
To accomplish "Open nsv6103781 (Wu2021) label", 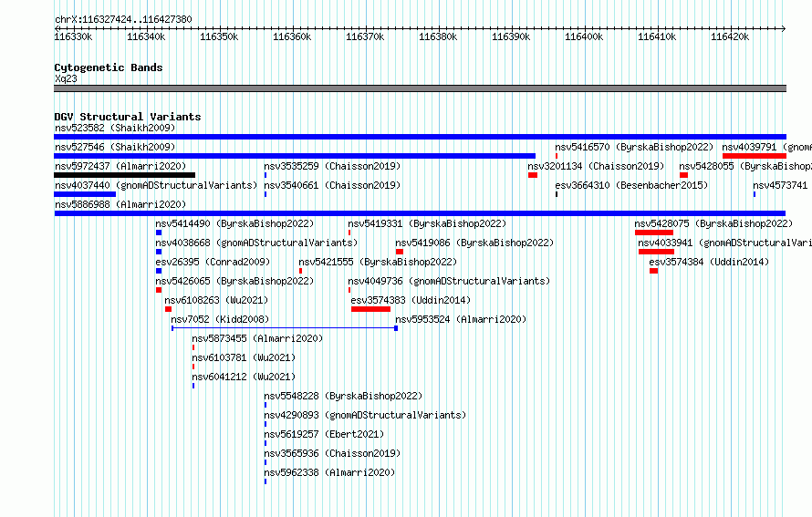I will pyautogui.click(x=244, y=357).
